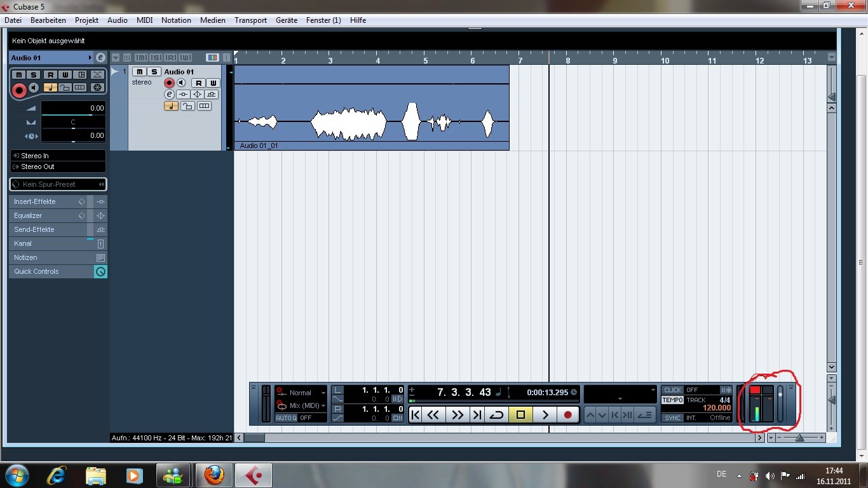Toggle inspector solo S button

coord(34,75)
